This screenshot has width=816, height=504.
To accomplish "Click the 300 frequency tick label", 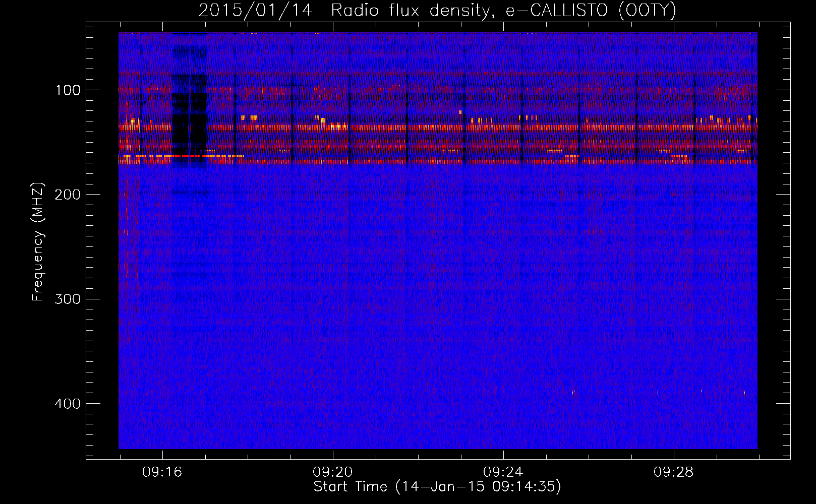I will tap(68, 299).
